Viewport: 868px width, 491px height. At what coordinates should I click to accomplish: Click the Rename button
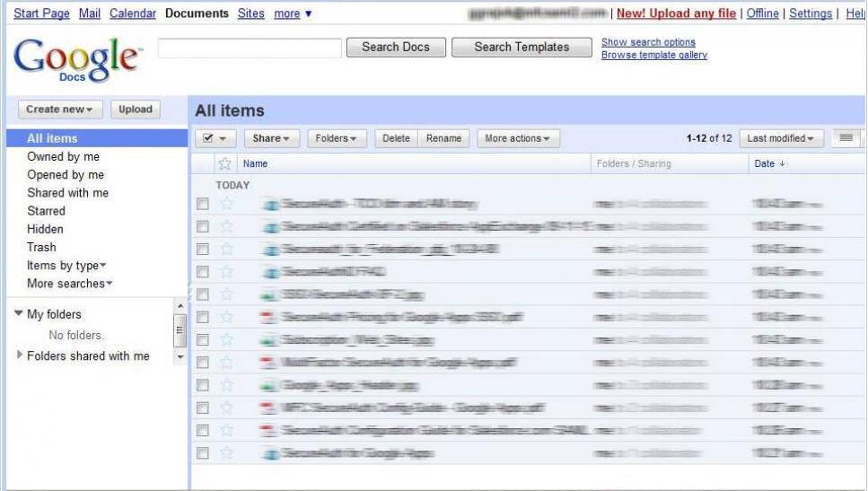(x=444, y=138)
